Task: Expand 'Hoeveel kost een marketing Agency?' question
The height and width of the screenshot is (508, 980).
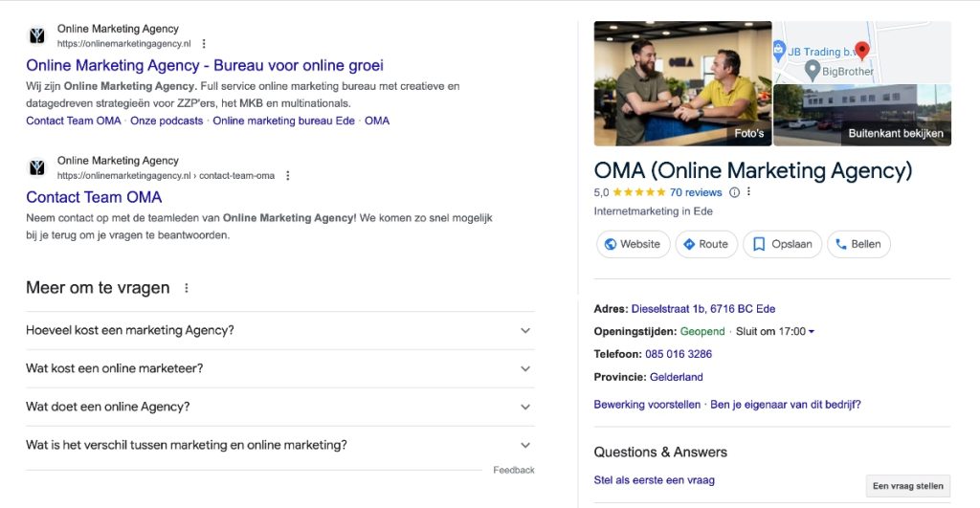Action: pyautogui.click(x=524, y=331)
